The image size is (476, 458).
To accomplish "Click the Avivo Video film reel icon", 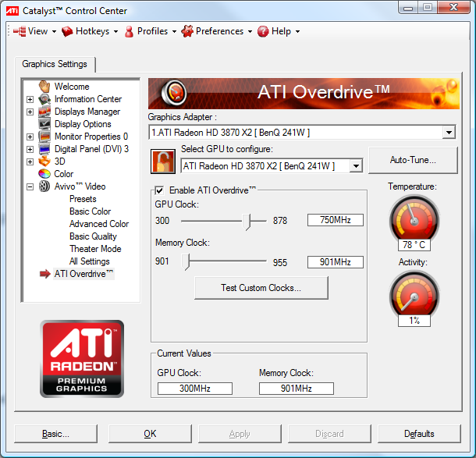I will [x=44, y=186].
